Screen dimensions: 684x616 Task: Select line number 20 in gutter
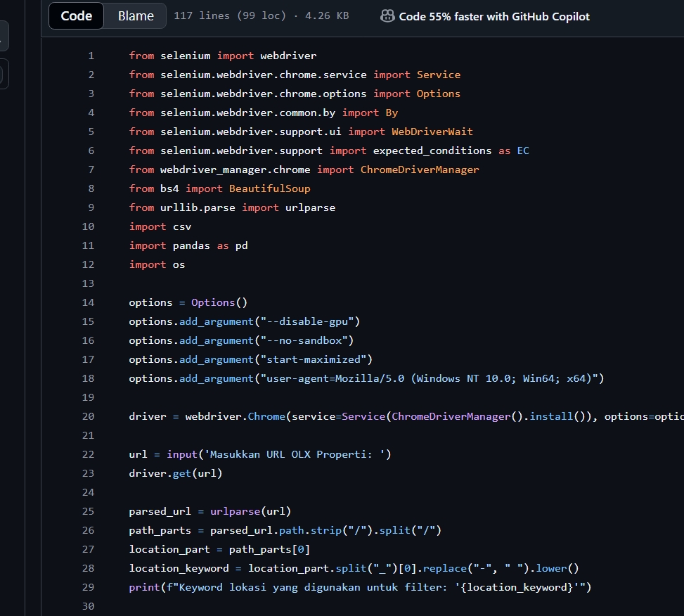click(x=88, y=416)
